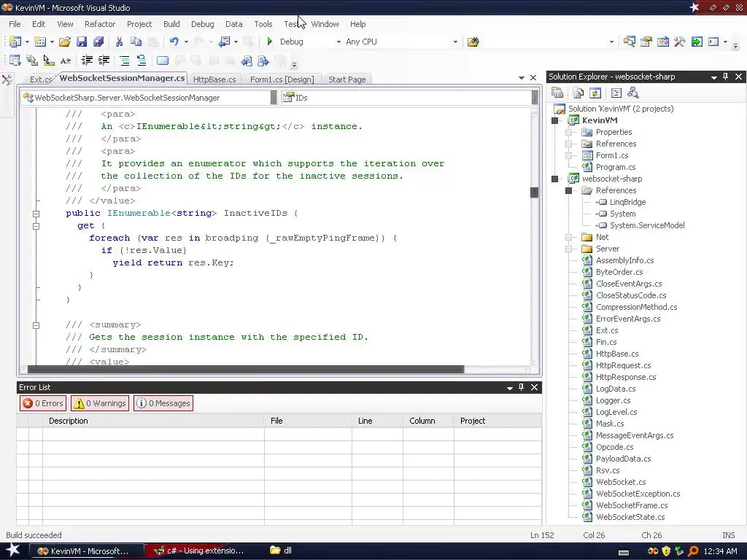The width and height of the screenshot is (747, 560).
Task: Switch to the HttpBase.cs tab
Action: pyautogui.click(x=214, y=79)
